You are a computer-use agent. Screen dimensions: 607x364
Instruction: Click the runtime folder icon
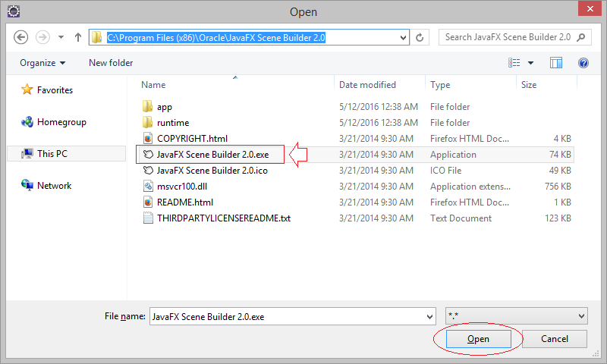[147, 122]
